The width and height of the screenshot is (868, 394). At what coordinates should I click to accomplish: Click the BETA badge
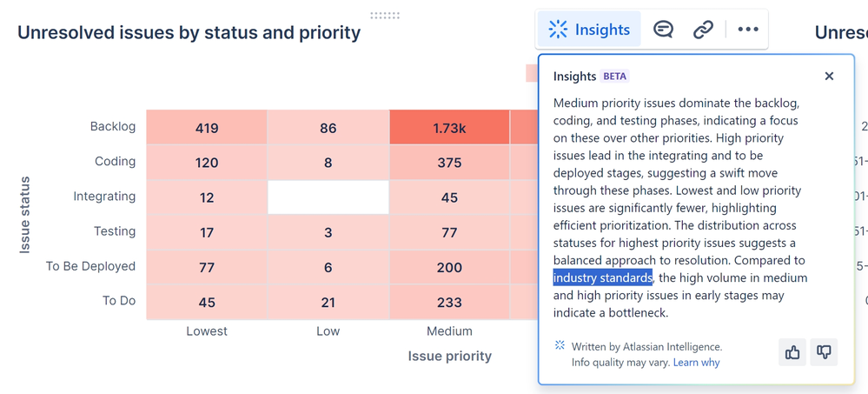pyautogui.click(x=615, y=77)
